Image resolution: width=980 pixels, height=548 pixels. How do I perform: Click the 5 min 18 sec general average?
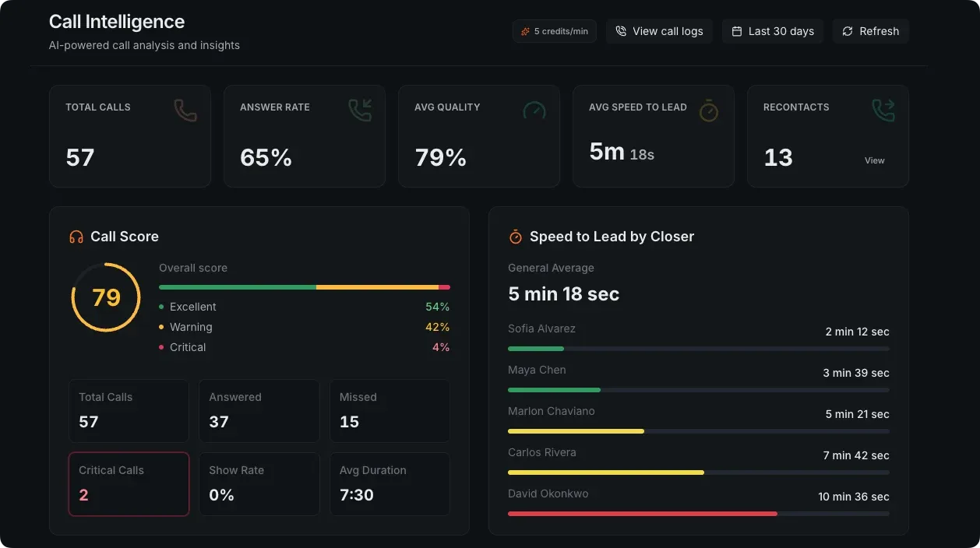564,294
